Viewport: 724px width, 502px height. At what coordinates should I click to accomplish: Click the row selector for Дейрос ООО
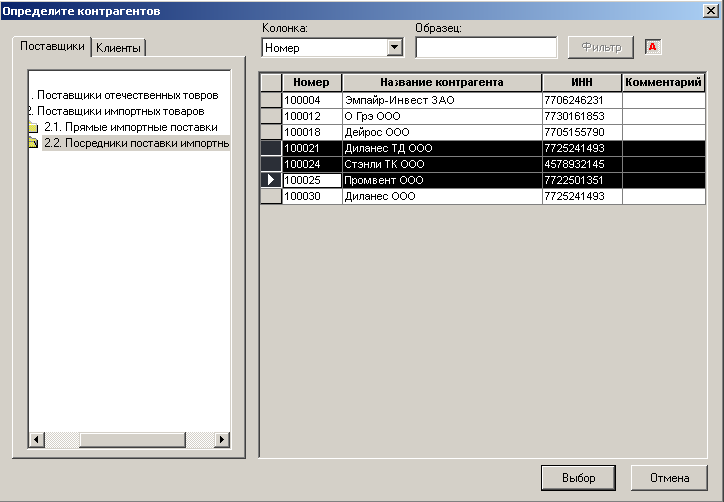271,132
